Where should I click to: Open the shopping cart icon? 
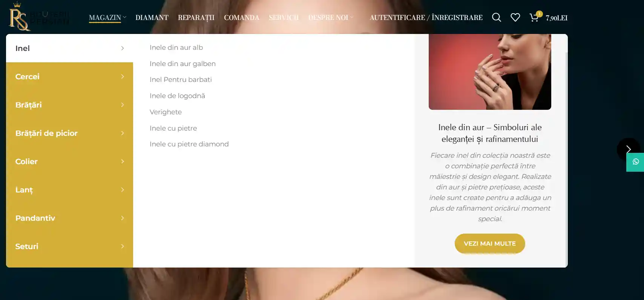(534, 17)
